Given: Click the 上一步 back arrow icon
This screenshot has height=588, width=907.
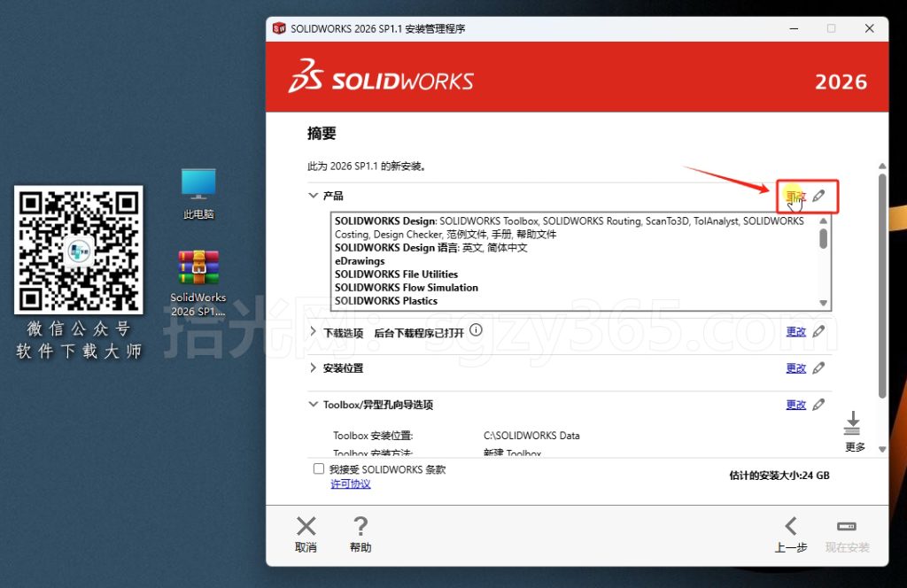Looking at the screenshot, I should [791, 525].
